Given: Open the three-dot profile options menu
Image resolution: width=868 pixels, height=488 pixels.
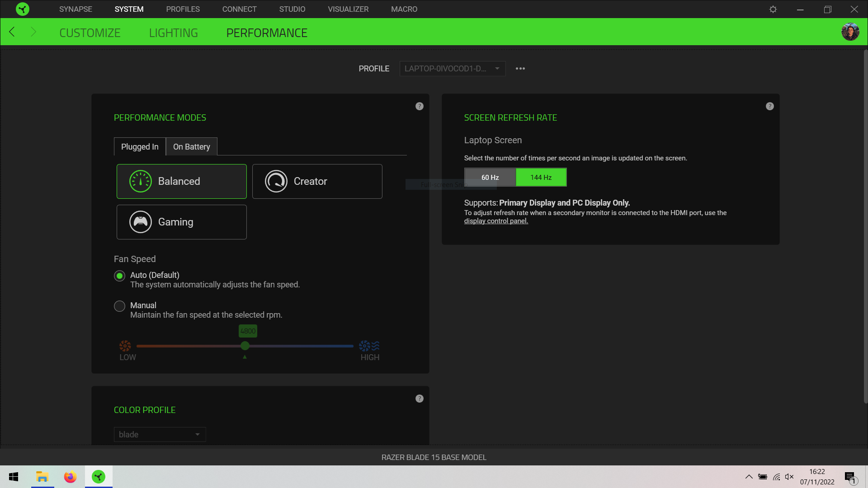Looking at the screenshot, I should (x=520, y=69).
